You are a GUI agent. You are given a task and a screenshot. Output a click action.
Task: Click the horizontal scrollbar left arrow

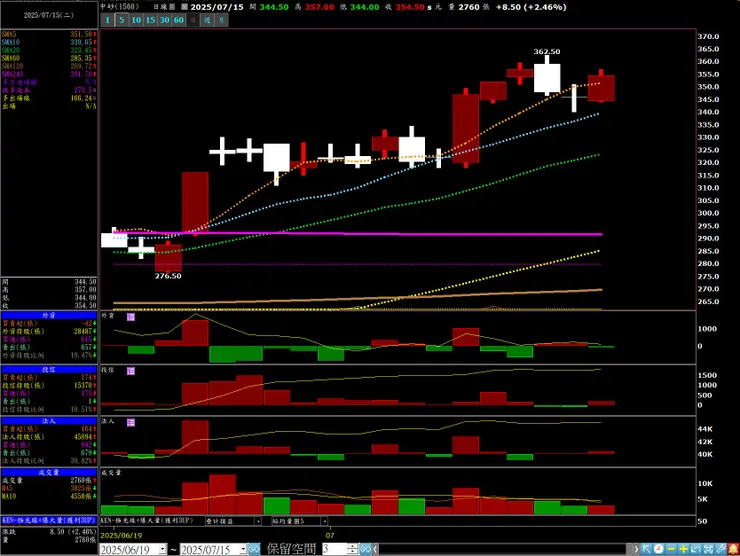click(x=376, y=549)
